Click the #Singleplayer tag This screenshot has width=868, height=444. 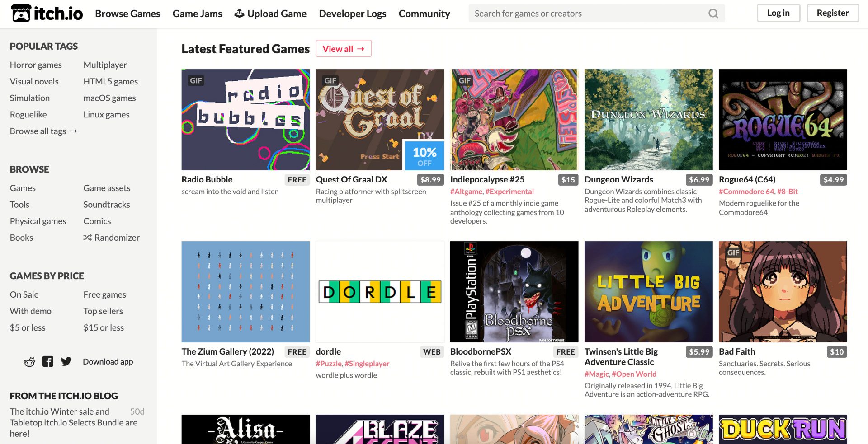pyautogui.click(x=367, y=364)
